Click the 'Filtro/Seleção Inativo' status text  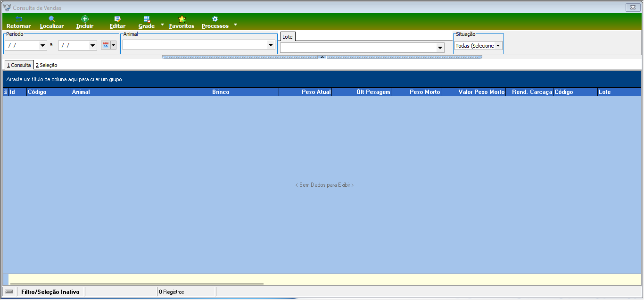click(x=50, y=292)
